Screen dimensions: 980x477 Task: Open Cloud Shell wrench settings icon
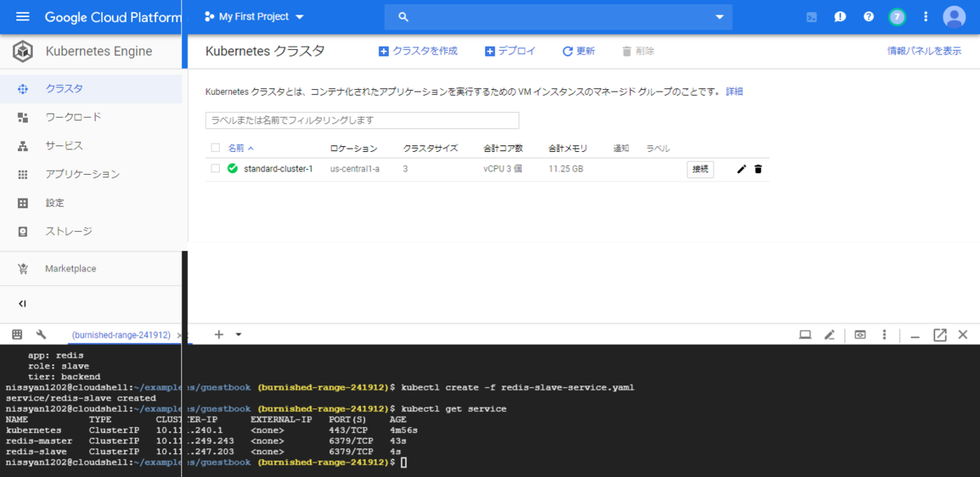41,334
